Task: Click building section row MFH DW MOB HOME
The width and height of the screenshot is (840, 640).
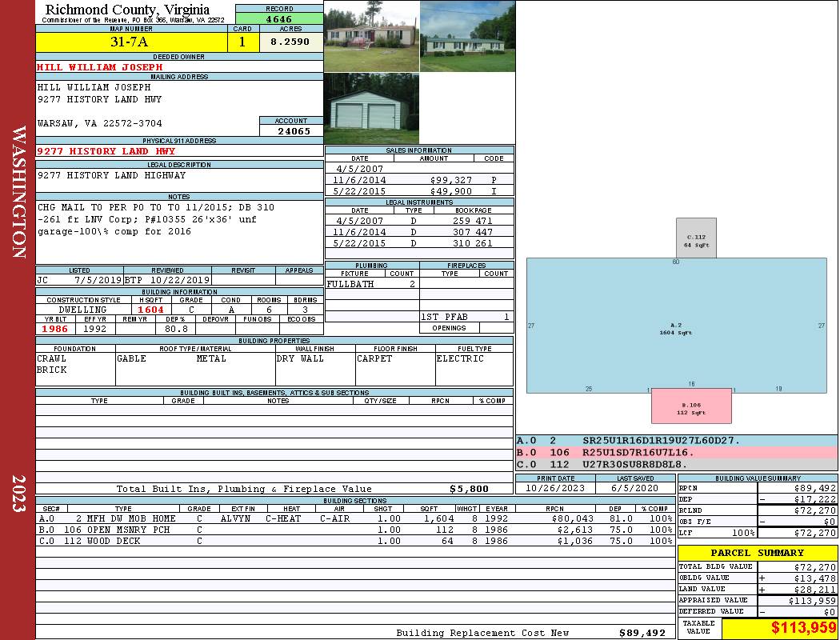Action: click(x=356, y=519)
